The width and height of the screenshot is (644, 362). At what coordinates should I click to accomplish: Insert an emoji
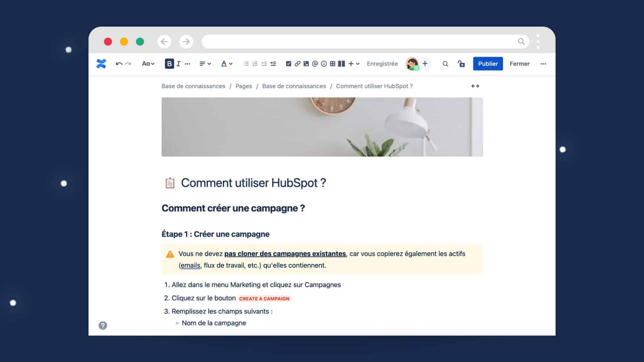coord(324,64)
